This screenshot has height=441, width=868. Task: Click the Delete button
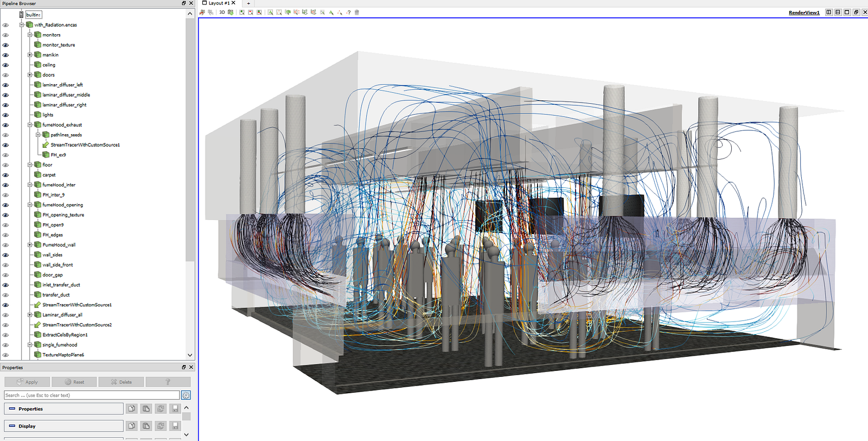pos(121,382)
